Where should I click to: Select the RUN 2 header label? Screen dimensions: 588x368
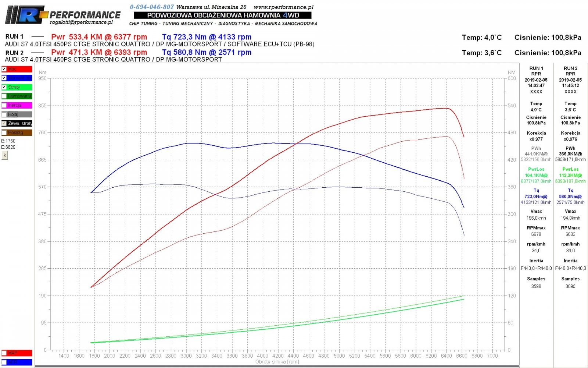[x=14, y=53]
